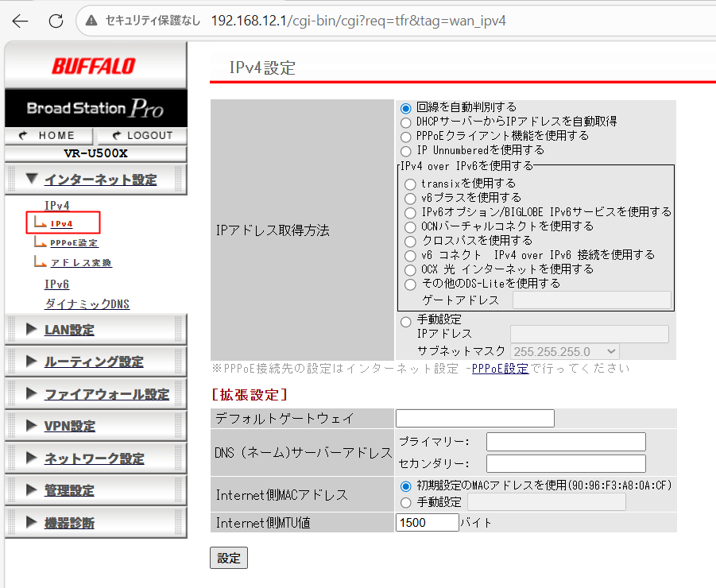Collapse the インターネット設定 menu section
716x588 pixels.
pos(100,180)
